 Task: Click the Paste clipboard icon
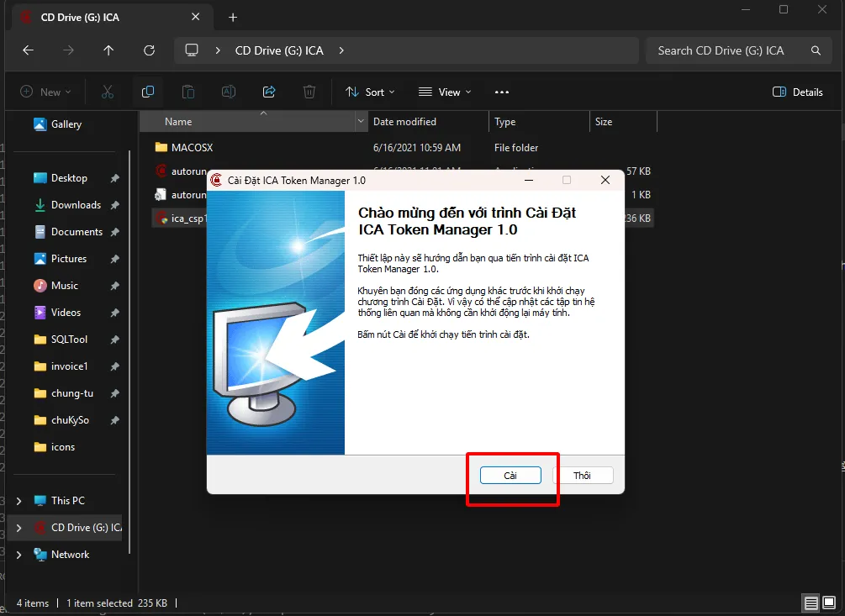[188, 92]
